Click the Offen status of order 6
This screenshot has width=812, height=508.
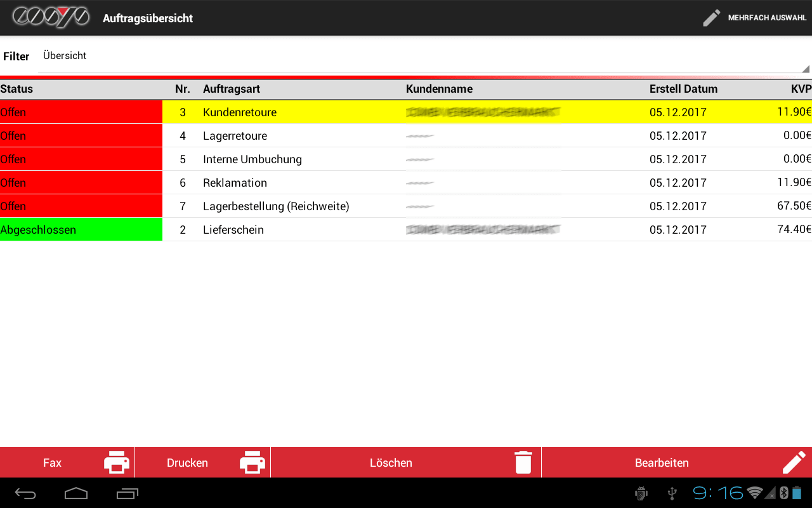tap(81, 183)
